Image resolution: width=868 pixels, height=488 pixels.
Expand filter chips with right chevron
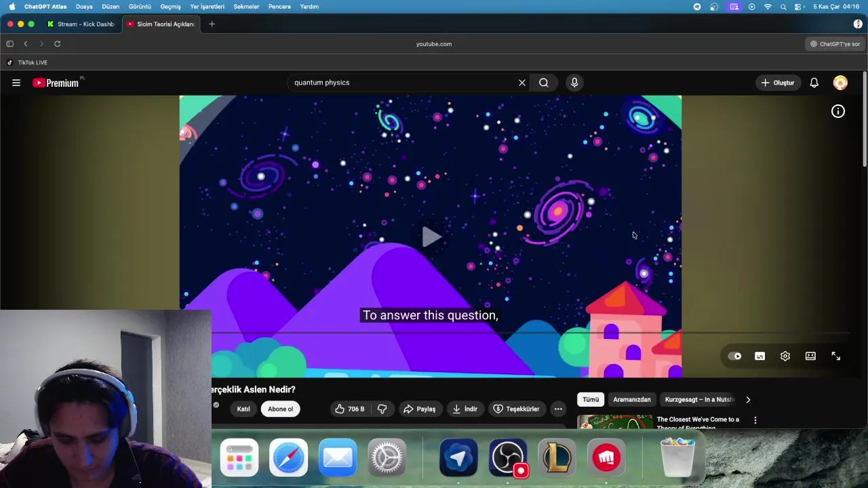[x=748, y=400]
